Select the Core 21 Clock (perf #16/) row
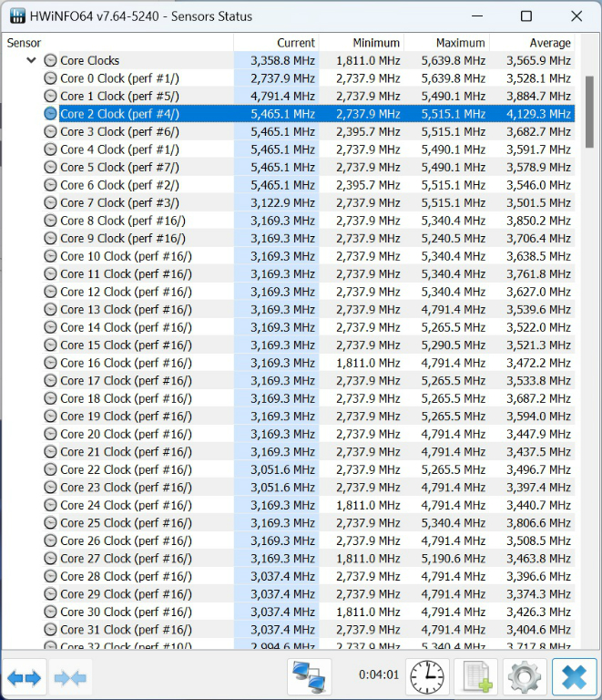Image resolution: width=602 pixels, height=700 pixels. coord(309,452)
